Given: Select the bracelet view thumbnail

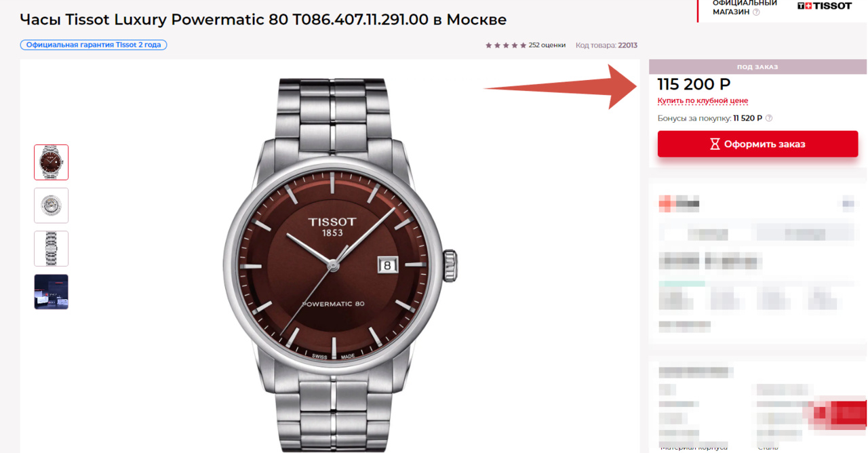Looking at the screenshot, I should tap(52, 249).
